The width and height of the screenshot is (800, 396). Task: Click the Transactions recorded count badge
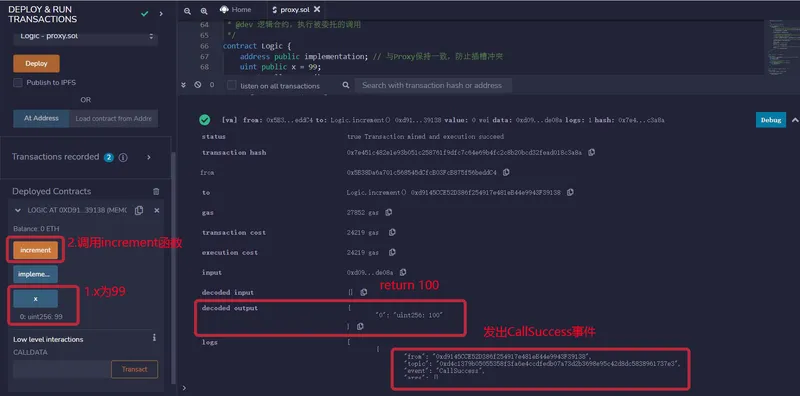[x=108, y=157]
